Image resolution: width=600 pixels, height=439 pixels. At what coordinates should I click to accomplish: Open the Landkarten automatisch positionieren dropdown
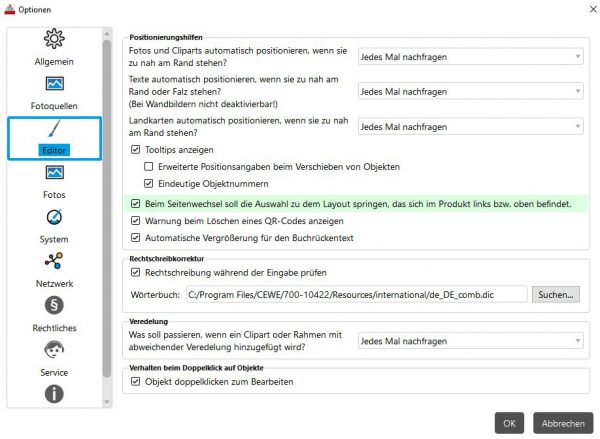tap(471, 127)
